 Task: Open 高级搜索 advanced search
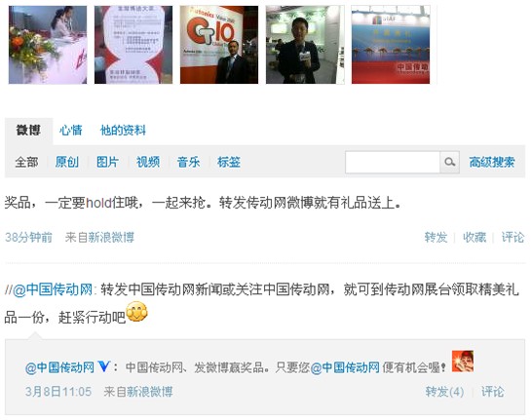492,162
